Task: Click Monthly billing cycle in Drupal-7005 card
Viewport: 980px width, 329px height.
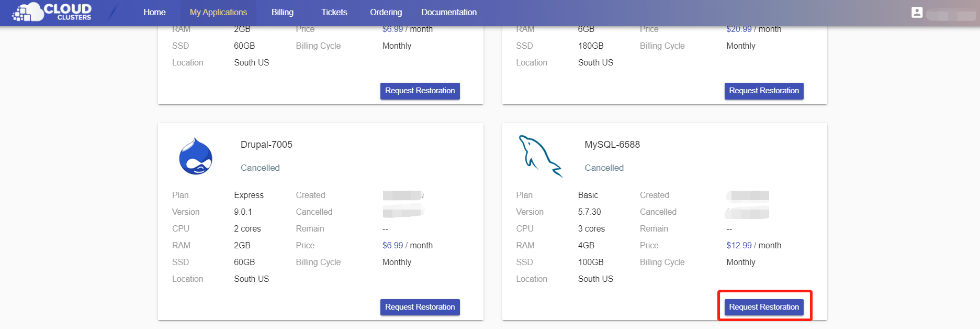Action: [x=397, y=262]
